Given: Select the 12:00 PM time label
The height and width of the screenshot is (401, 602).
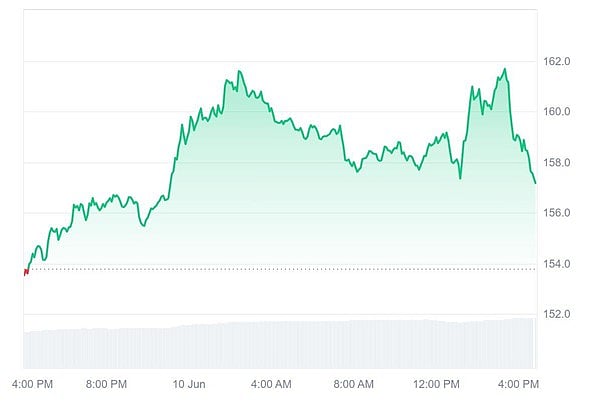Looking at the screenshot, I should 436,384.
